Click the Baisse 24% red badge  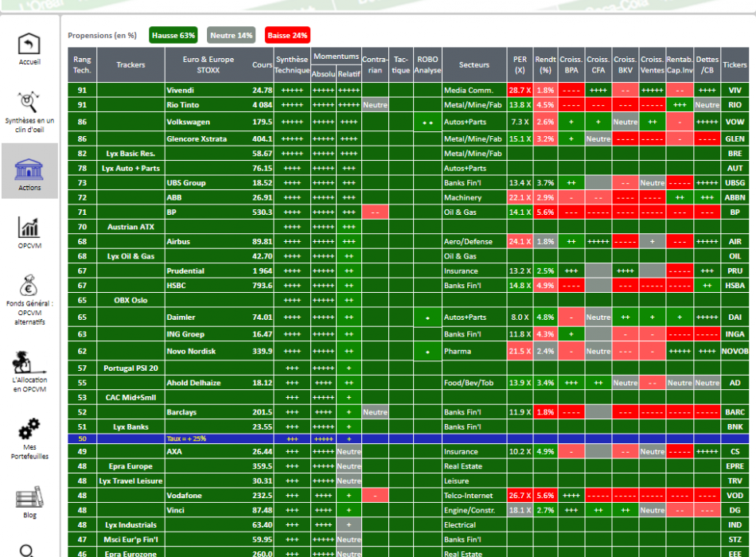pos(286,35)
